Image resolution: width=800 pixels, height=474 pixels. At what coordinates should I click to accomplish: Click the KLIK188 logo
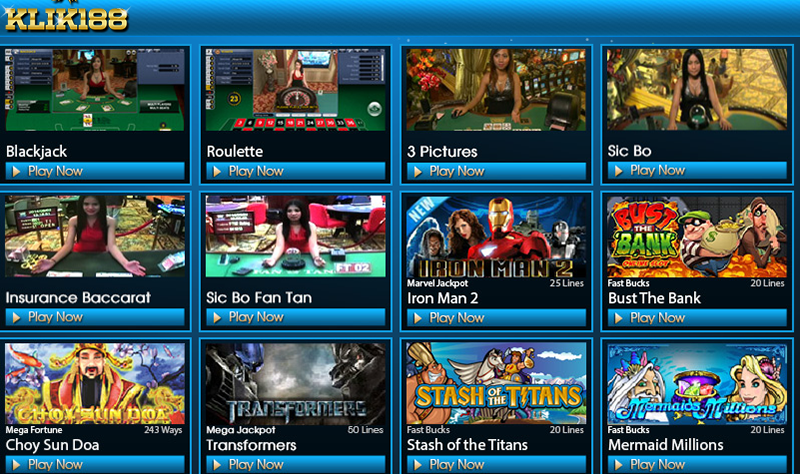click(66, 18)
